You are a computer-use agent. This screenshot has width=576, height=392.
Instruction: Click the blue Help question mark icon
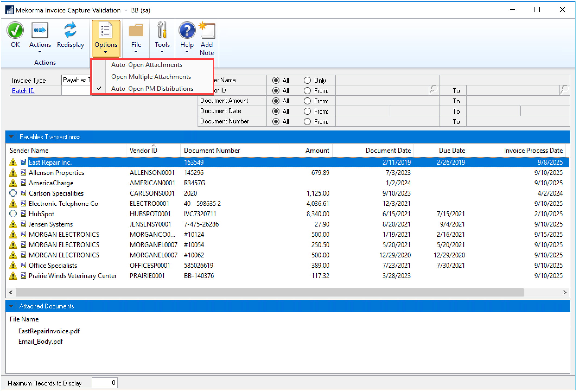[187, 30]
